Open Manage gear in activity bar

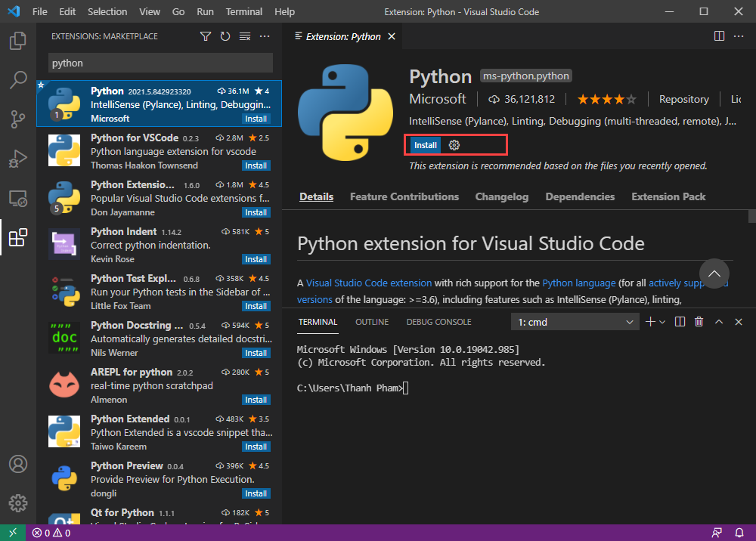(18, 503)
